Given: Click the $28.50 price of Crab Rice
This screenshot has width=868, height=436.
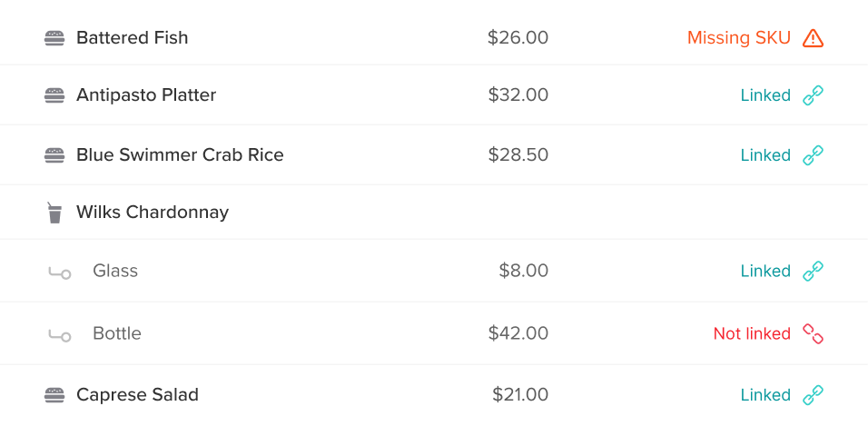Looking at the screenshot, I should coord(518,155).
